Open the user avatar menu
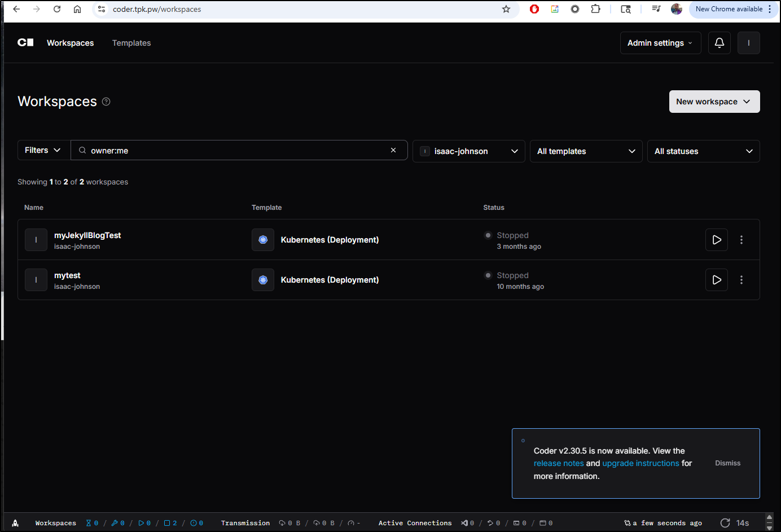The height and width of the screenshot is (532, 781). point(748,43)
